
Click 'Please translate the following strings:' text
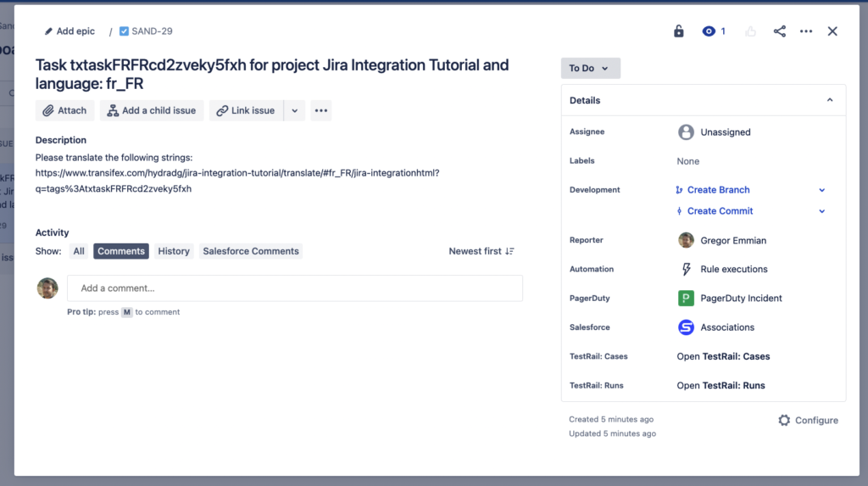(x=114, y=158)
